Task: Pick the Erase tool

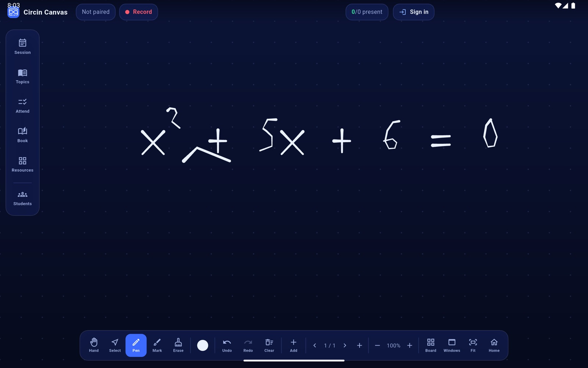Action: pos(178,345)
